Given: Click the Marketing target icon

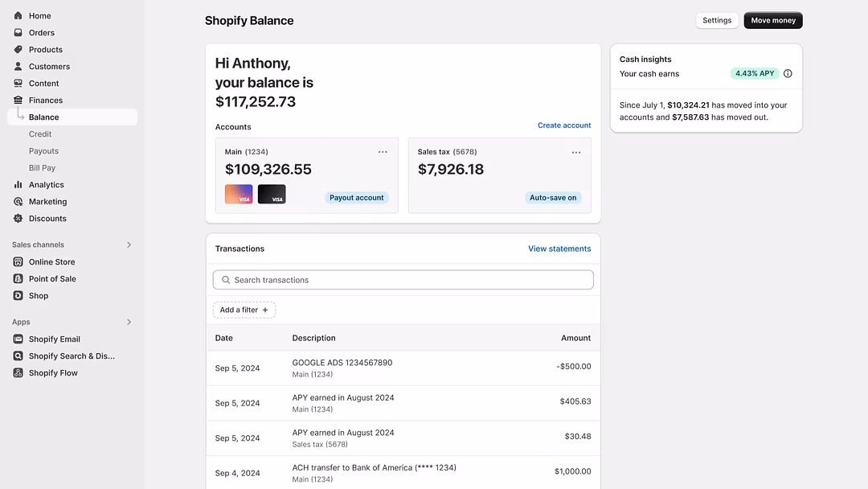Looking at the screenshot, I should (x=18, y=201).
